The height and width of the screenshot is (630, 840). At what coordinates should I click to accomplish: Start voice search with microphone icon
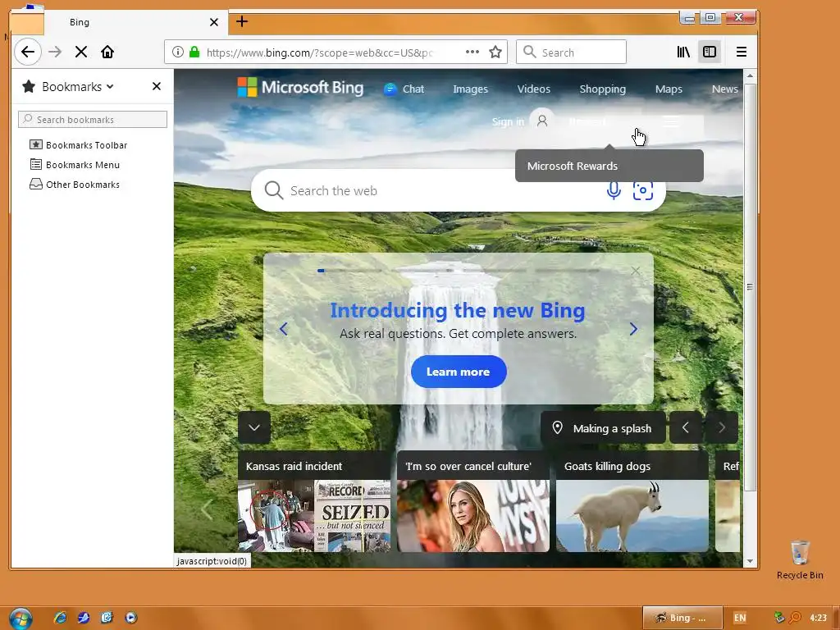[614, 190]
